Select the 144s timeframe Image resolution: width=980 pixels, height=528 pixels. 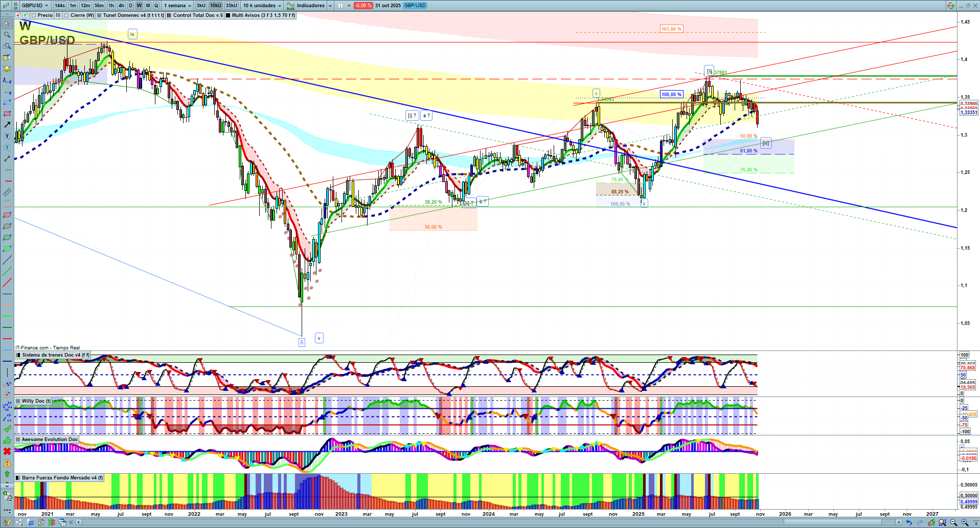click(60, 6)
